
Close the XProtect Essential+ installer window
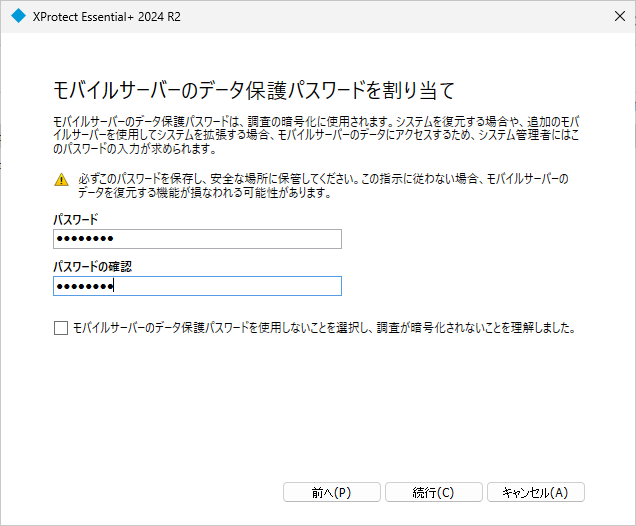[619, 16]
